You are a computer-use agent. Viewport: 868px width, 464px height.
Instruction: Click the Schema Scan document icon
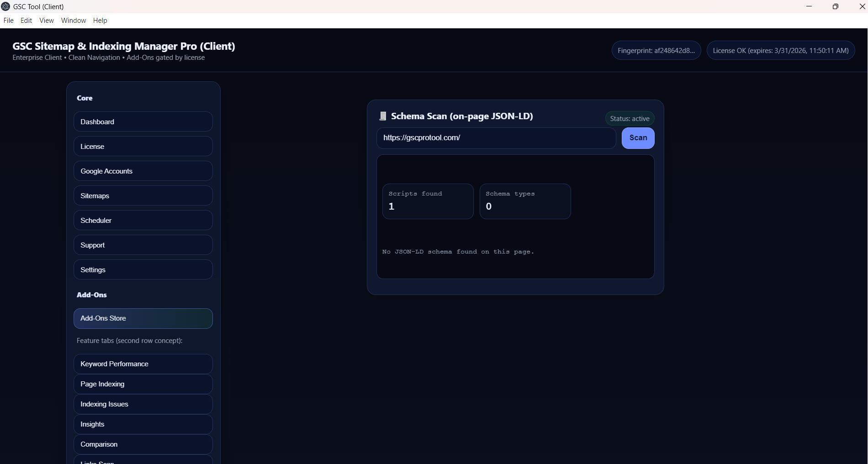383,116
